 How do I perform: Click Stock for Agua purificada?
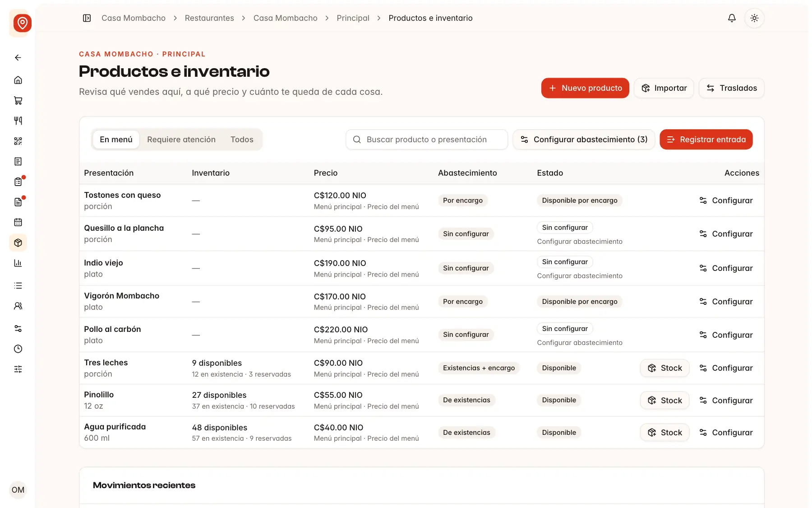[664, 433]
